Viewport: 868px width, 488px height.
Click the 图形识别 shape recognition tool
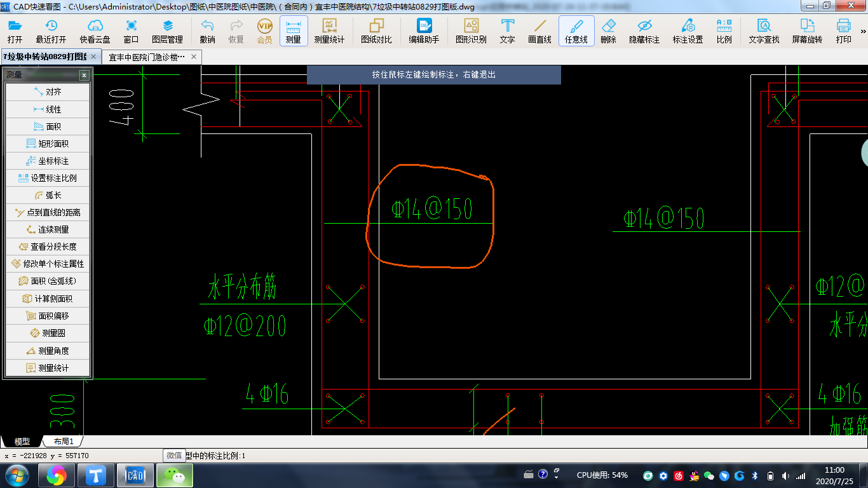471,31
